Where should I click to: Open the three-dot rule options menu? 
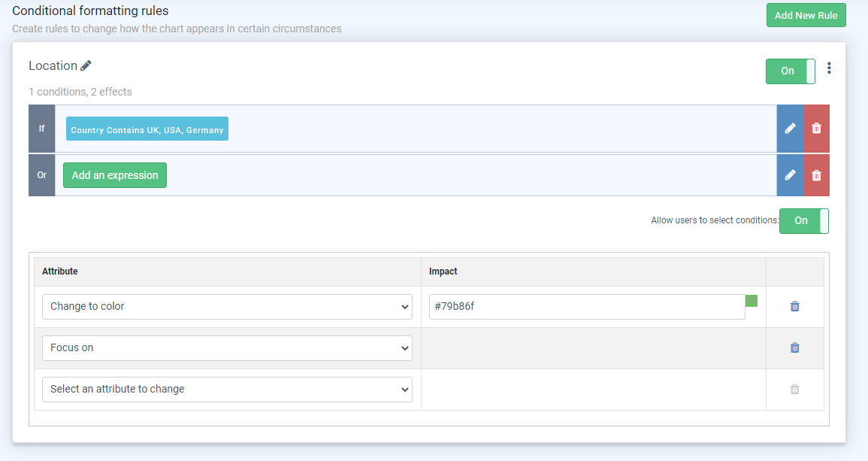click(829, 68)
